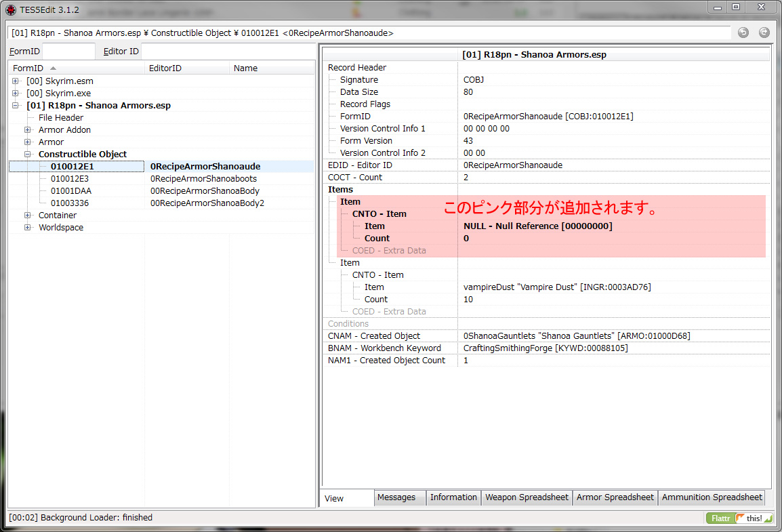Viewport: 782px width, 532px height.
Task: Click the Signature value COBJ
Action: (x=473, y=80)
